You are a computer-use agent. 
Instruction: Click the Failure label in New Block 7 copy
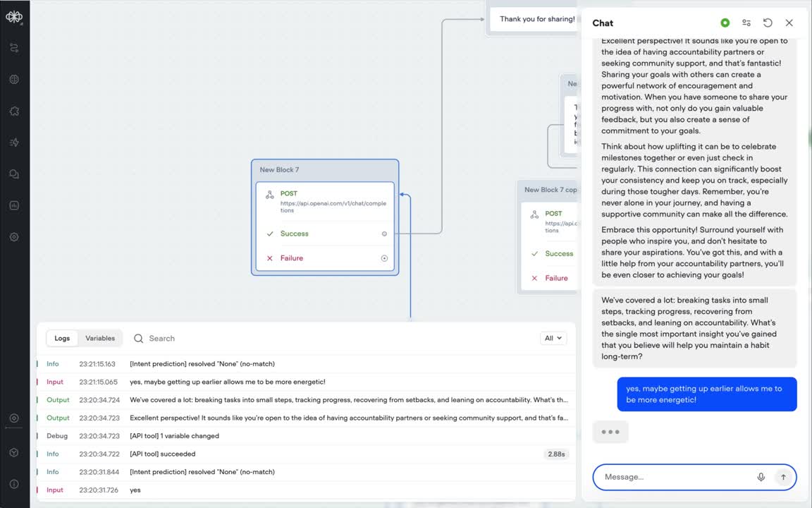tap(556, 279)
